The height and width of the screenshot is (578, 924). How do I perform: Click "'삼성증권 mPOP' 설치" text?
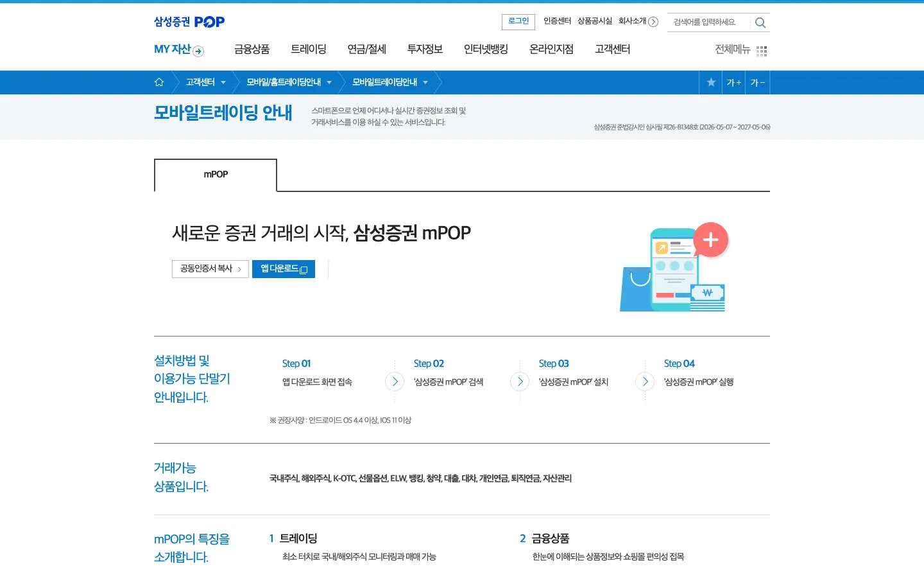574,382
